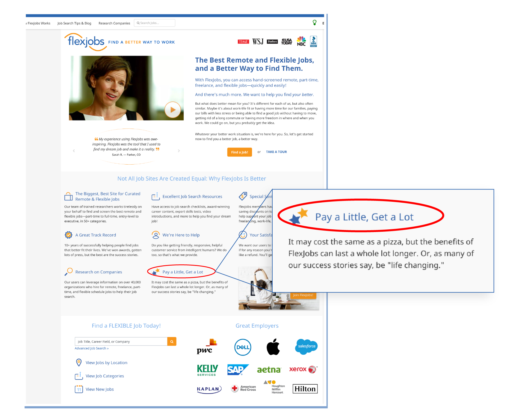Open Pay a Little, Get a Lot heading

[x=183, y=272]
